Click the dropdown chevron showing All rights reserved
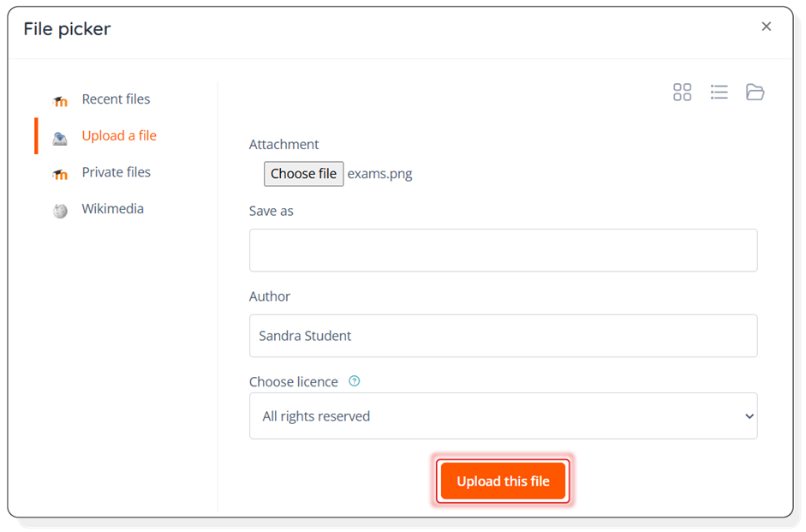The image size is (806, 532). pos(749,415)
